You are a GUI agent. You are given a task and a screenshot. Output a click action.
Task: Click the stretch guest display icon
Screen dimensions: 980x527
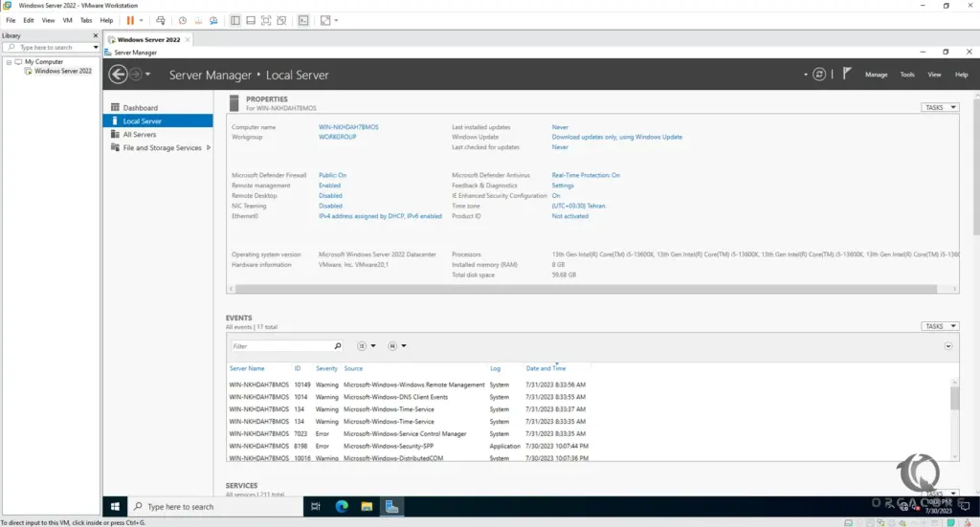click(x=325, y=21)
